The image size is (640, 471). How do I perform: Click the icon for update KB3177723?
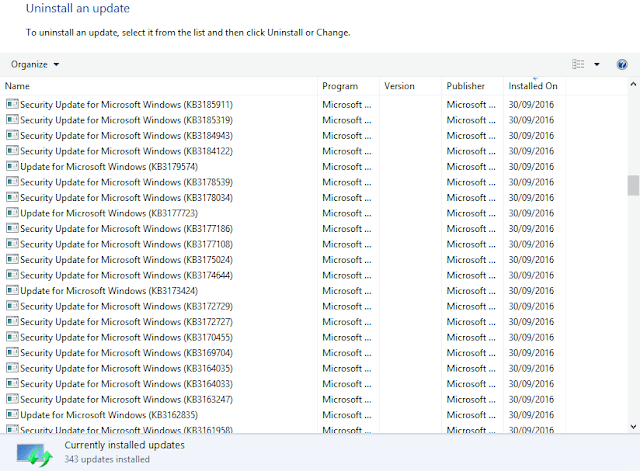[12, 213]
